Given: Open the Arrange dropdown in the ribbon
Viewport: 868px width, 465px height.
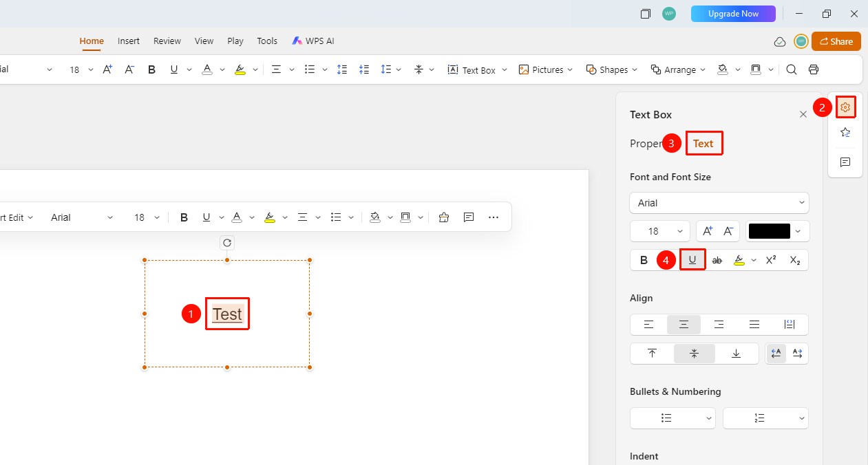Looking at the screenshot, I should point(678,69).
